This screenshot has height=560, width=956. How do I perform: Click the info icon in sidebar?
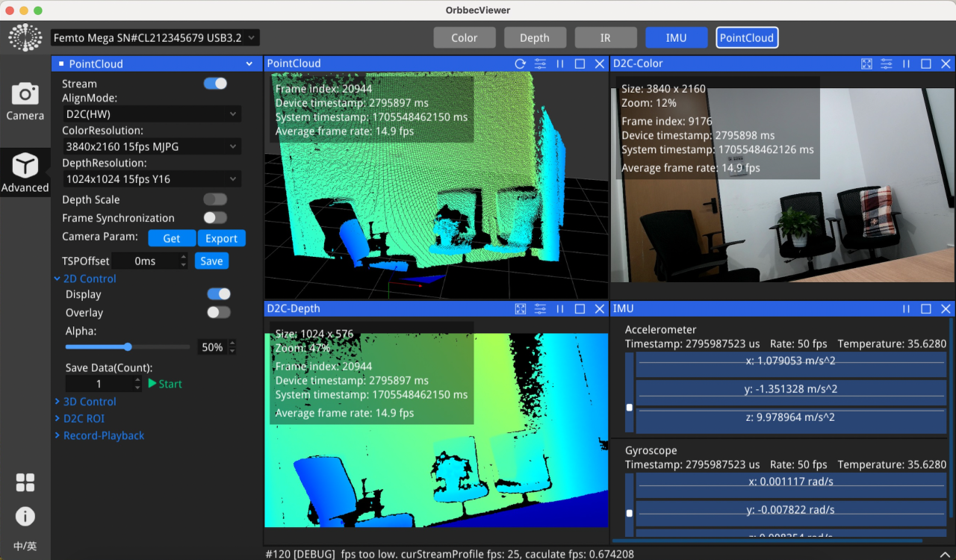pos(25,516)
